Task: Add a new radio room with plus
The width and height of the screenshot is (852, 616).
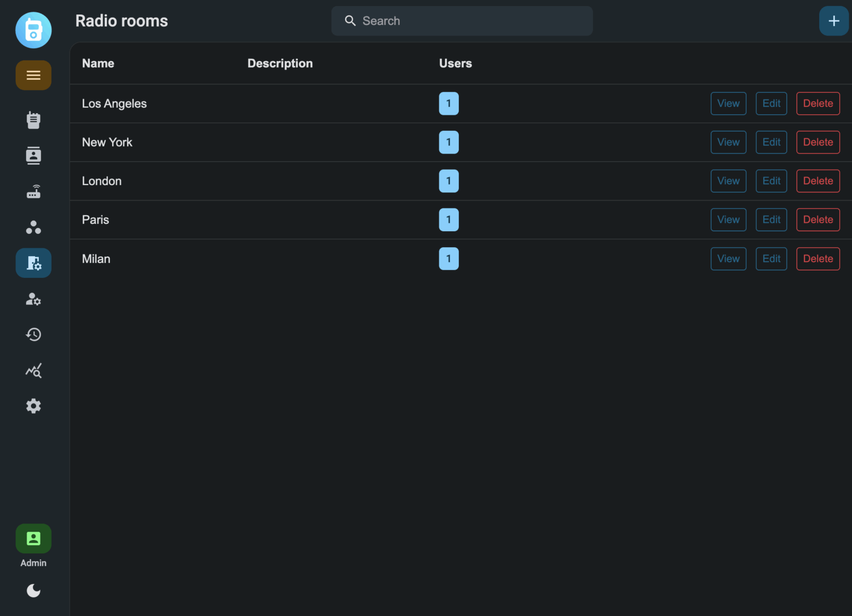Action: pyautogui.click(x=833, y=21)
